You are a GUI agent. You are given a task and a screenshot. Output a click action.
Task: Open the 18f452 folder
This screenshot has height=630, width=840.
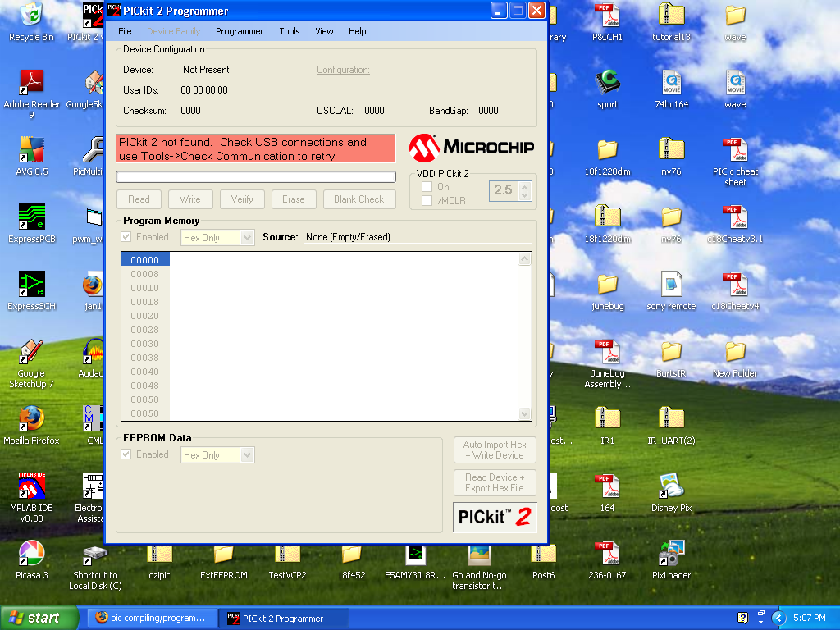coord(351,561)
